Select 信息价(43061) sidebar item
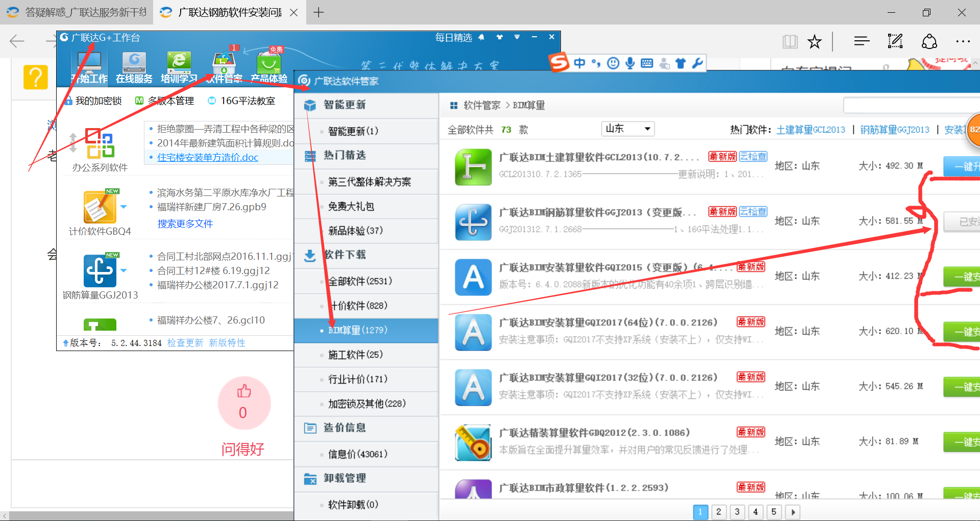Image resolution: width=980 pixels, height=521 pixels. tap(366, 454)
